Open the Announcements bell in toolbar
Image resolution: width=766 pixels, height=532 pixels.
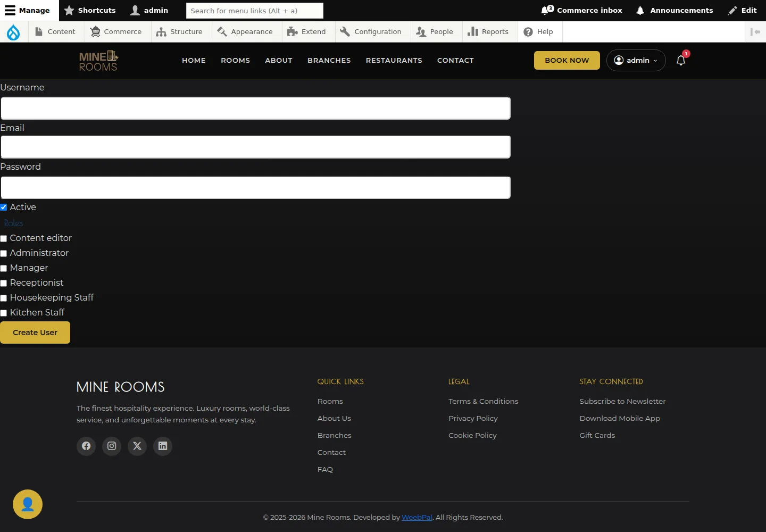tap(675, 10)
